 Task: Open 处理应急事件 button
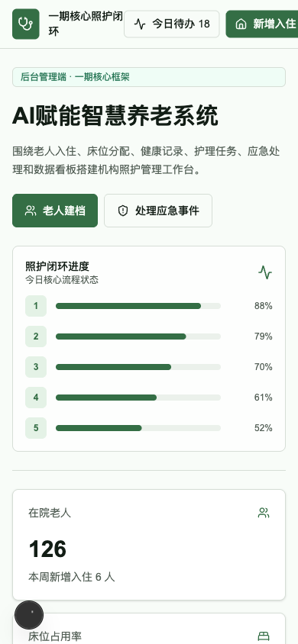click(158, 211)
